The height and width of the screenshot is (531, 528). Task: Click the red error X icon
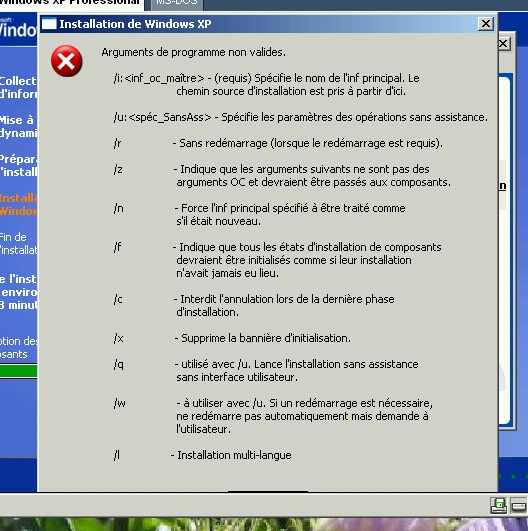[66, 61]
